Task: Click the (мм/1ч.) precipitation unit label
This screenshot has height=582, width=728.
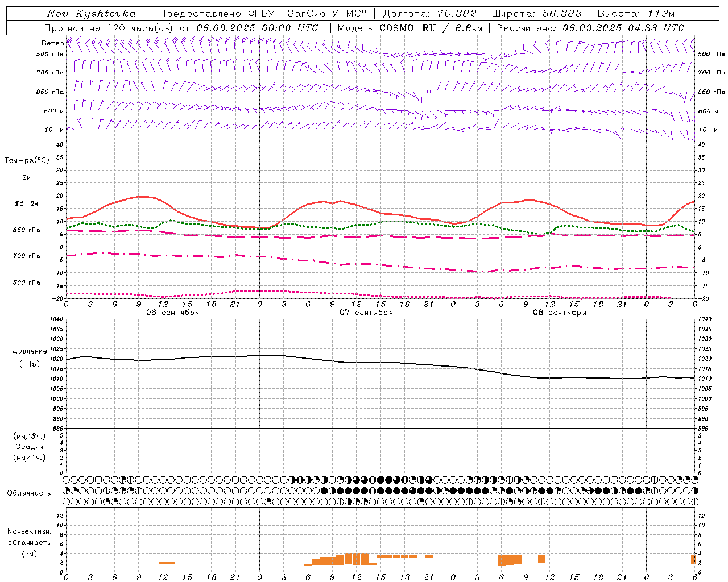Action: click(x=30, y=458)
